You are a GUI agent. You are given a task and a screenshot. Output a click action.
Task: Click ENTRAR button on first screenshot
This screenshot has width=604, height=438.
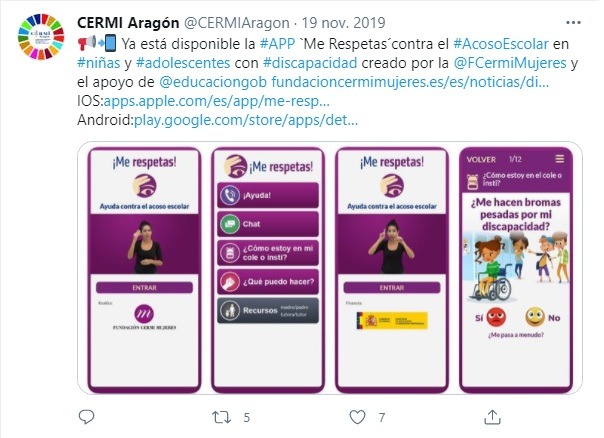144,287
